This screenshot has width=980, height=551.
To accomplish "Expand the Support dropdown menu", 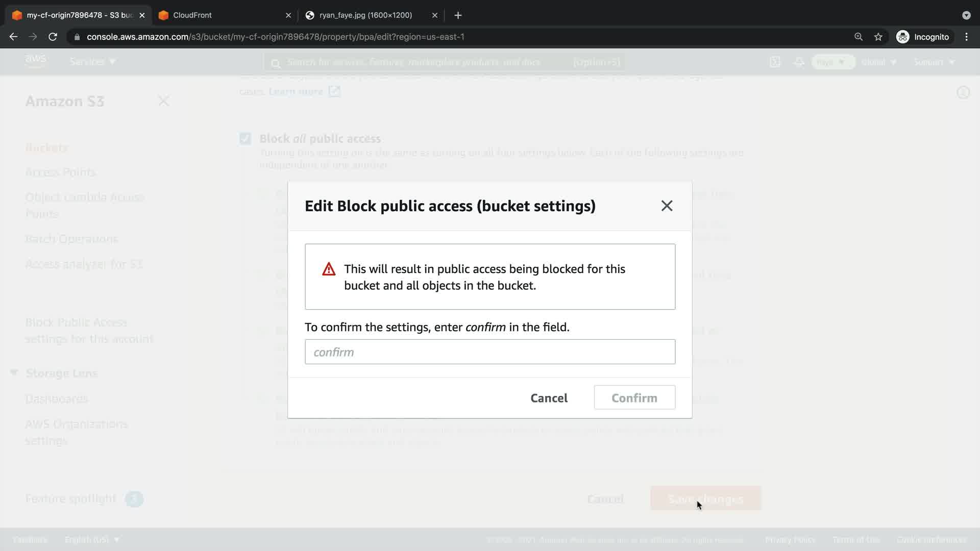I will (934, 62).
